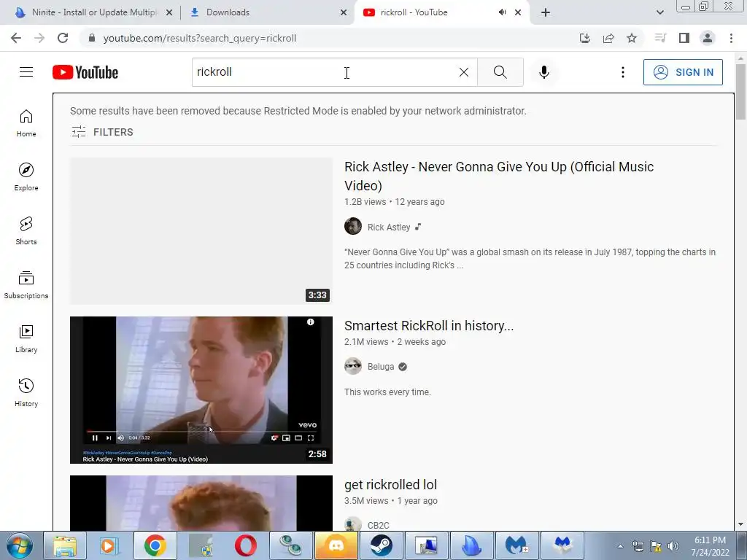747x560 pixels.
Task: Run search with the magnifying glass button
Action: coord(500,72)
